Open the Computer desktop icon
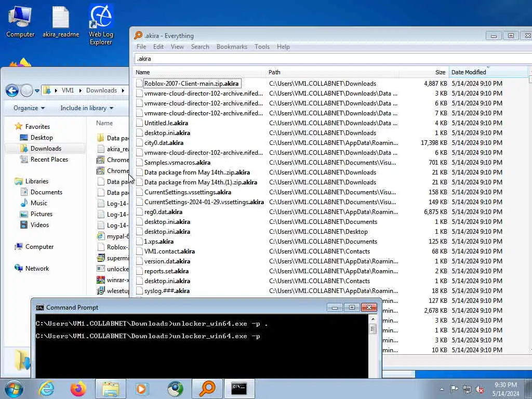This screenshot has width=532, height=399. tap(20, 22)
